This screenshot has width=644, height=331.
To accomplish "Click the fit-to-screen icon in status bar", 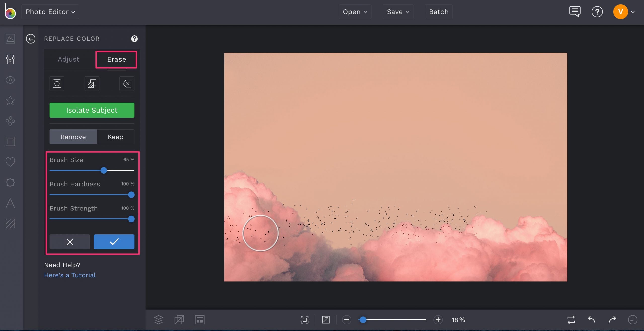I will pos(304,320).
